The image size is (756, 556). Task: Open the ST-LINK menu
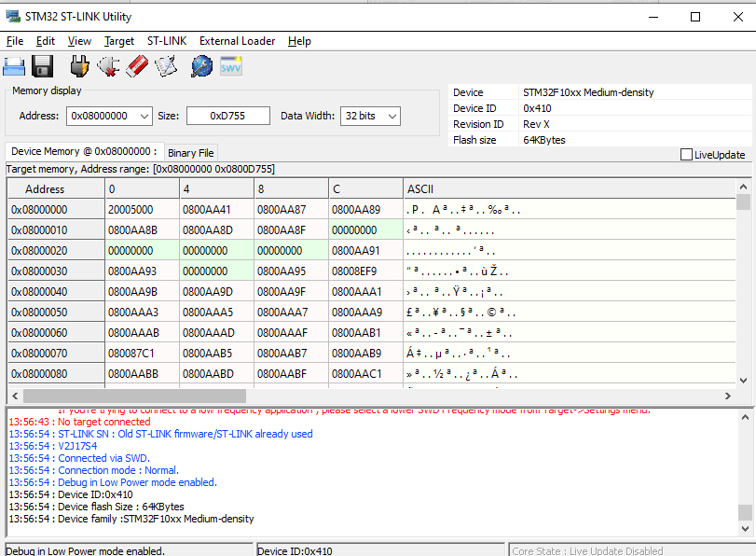click(x=167, y=41)
